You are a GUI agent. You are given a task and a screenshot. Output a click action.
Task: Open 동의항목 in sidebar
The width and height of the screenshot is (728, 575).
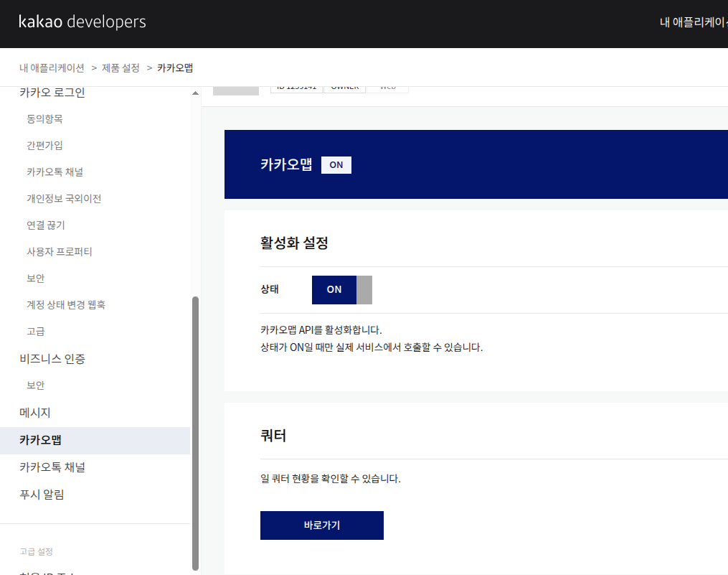[44, 119]
